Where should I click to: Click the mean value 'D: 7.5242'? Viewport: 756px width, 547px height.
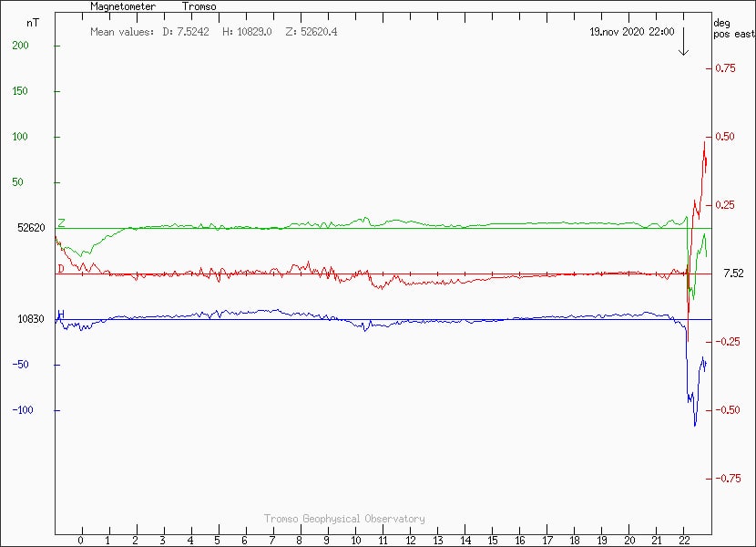186,32
